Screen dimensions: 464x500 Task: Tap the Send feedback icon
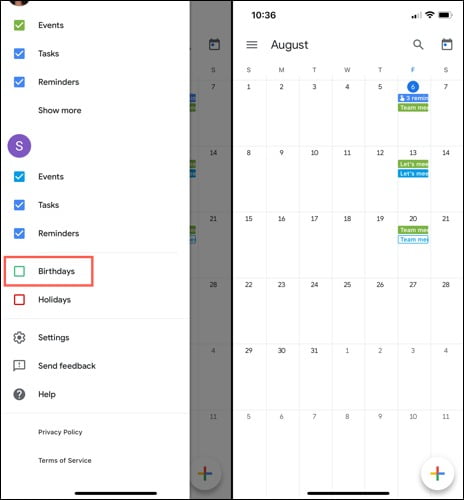pos(19,366)
